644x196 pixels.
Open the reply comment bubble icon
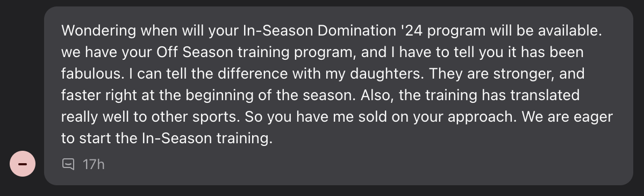point(68,164)
